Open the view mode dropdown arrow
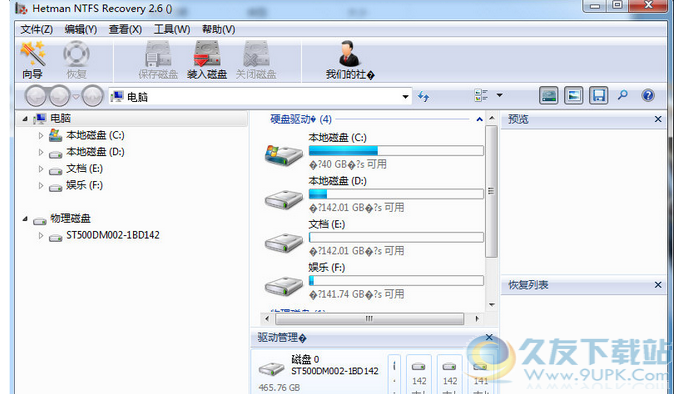This screenshot has width=678, height=394. click(499, 95)
